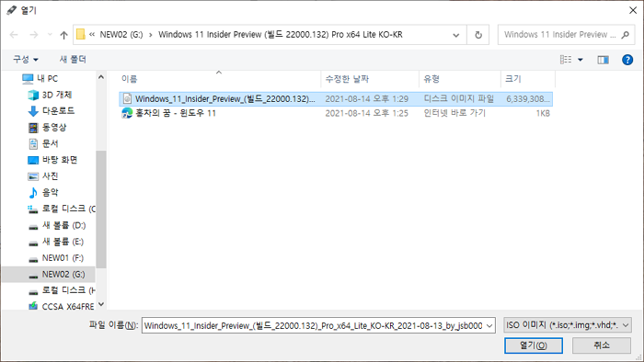Select 새 볼륨 (E:) drive

pyautogui.click(x=55, y=242)
